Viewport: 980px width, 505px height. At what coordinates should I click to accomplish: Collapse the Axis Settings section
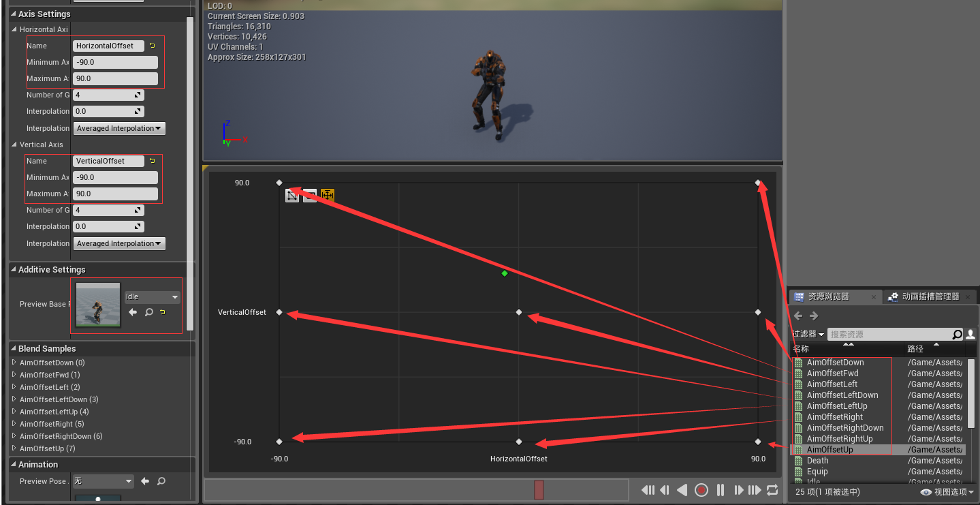click(14, 14)
